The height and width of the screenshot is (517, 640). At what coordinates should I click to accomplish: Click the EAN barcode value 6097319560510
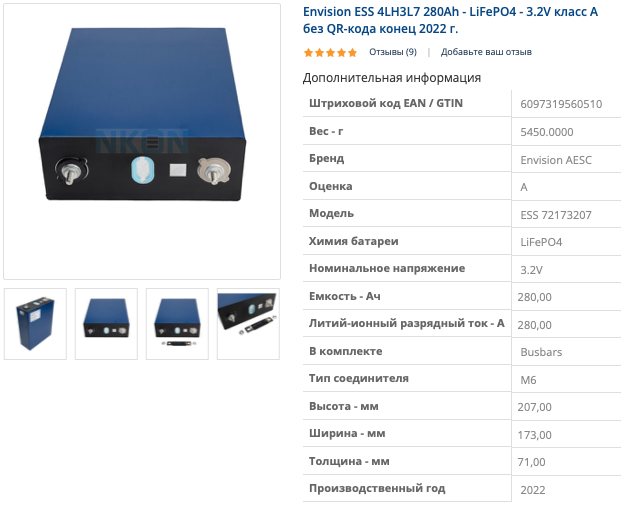coord(561,104)
